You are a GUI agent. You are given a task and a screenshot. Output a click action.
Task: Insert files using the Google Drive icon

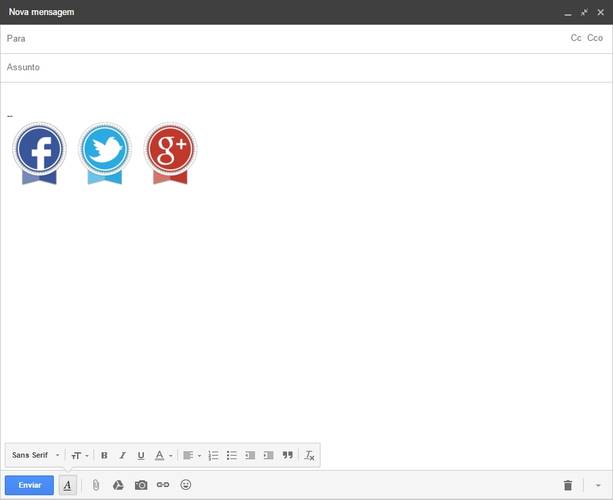point(118,485)
